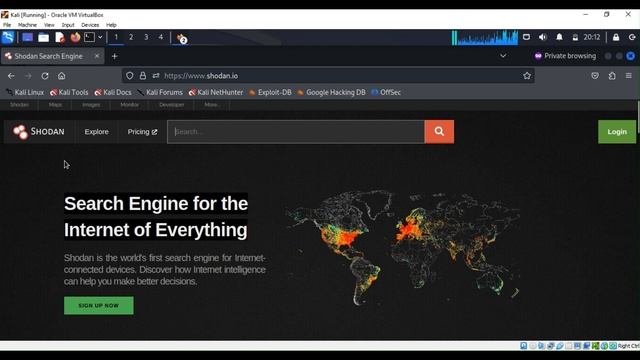Launch the text editor panel icon
The image size is (640, 360).
pyautogui.click(x=60, y=38)
